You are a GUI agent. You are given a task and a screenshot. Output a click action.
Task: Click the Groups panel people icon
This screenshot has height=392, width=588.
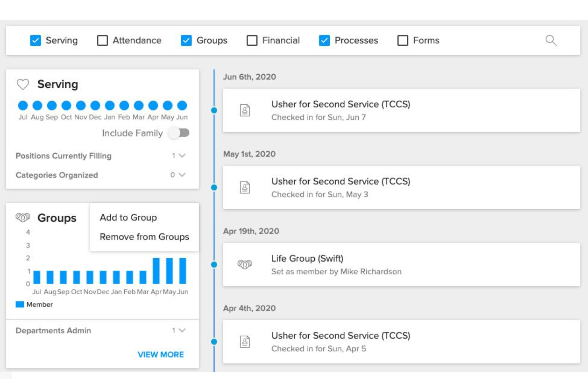tap(23, 217)
